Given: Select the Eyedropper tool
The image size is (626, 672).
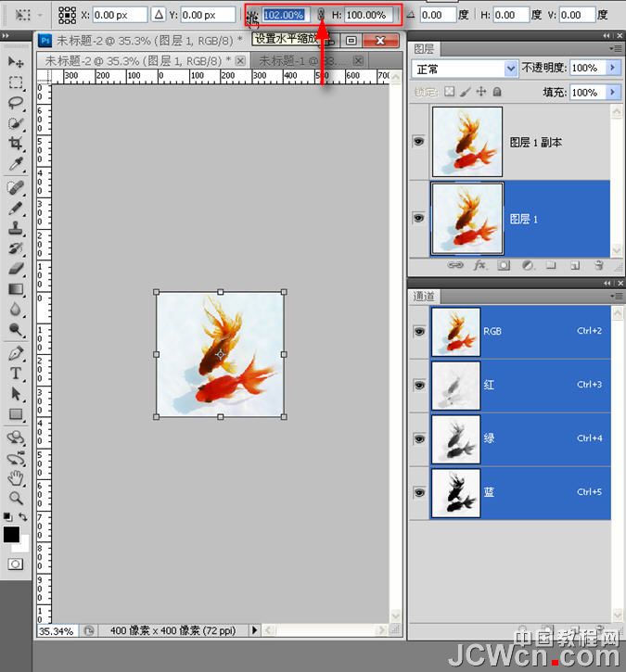Looking at the screenshot, I should coord(16,164).
